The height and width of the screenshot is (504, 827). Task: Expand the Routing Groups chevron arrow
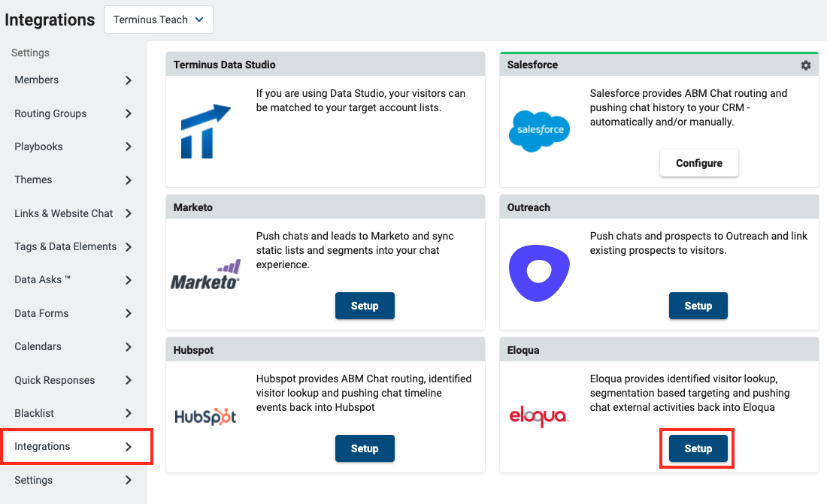[x=128, y=113]
